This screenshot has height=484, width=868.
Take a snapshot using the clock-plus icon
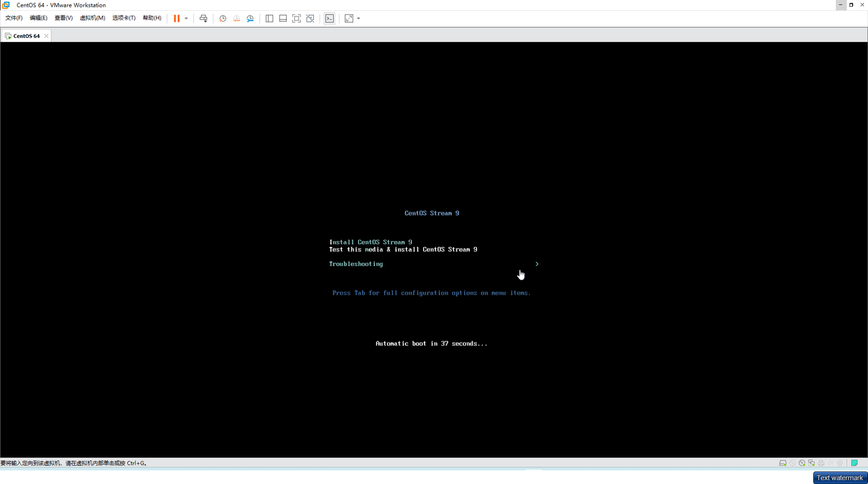(x=222, y=18)
